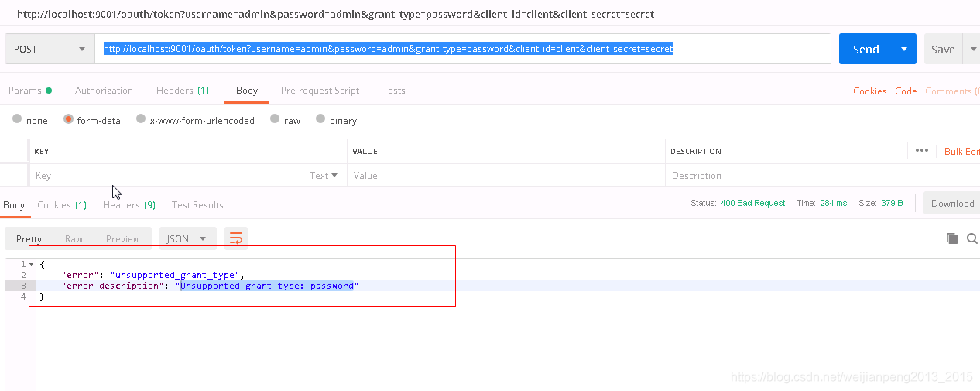The height and width of the screenshot is (391, 980).
Task: Open the request Cookies link
Action: [870, 91]
